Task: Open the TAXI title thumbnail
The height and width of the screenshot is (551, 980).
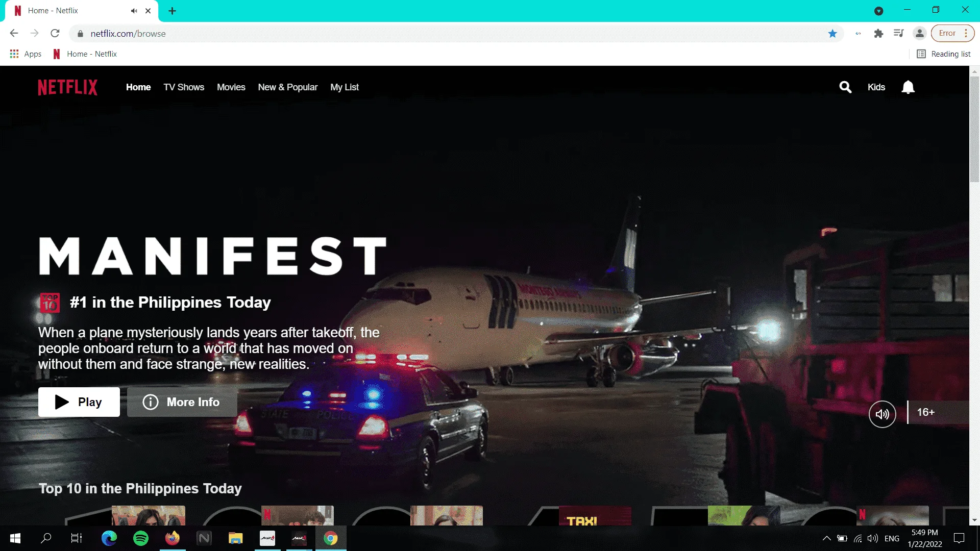Action: pos(595,516)
